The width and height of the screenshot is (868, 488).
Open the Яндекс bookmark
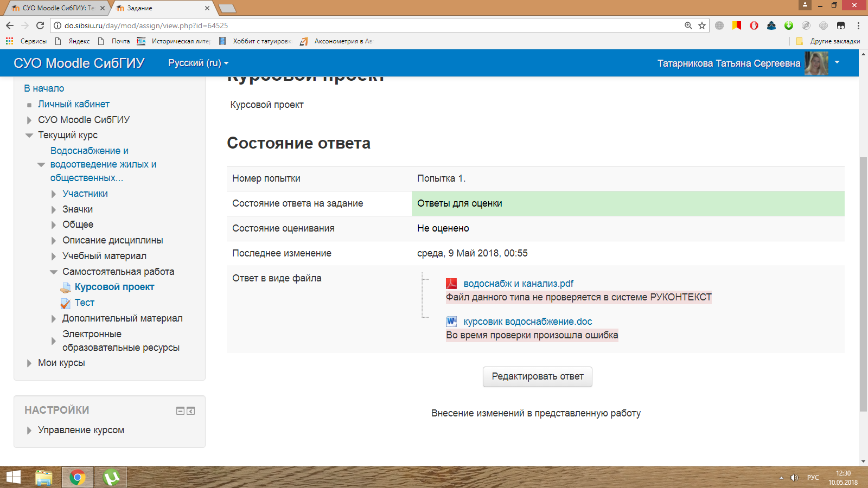click(x=73, y=41)
